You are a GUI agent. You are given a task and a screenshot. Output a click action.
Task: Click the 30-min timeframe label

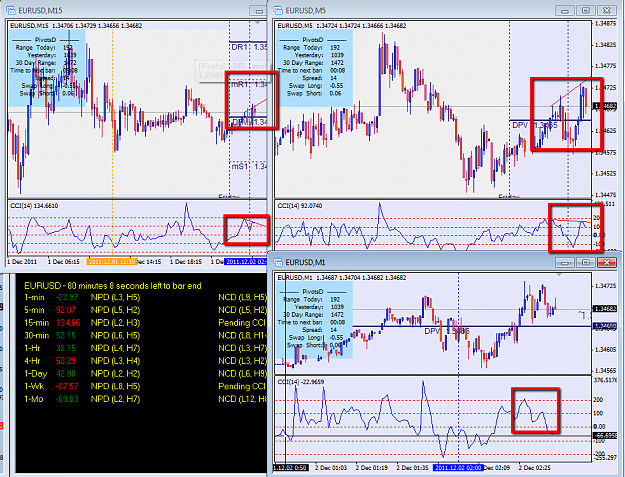pyautogui.click(x=37, y=336)
